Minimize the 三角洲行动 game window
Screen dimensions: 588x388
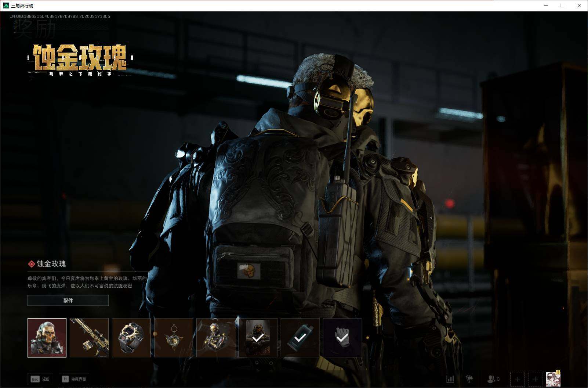pyautogui.click(x=546, y=6)
